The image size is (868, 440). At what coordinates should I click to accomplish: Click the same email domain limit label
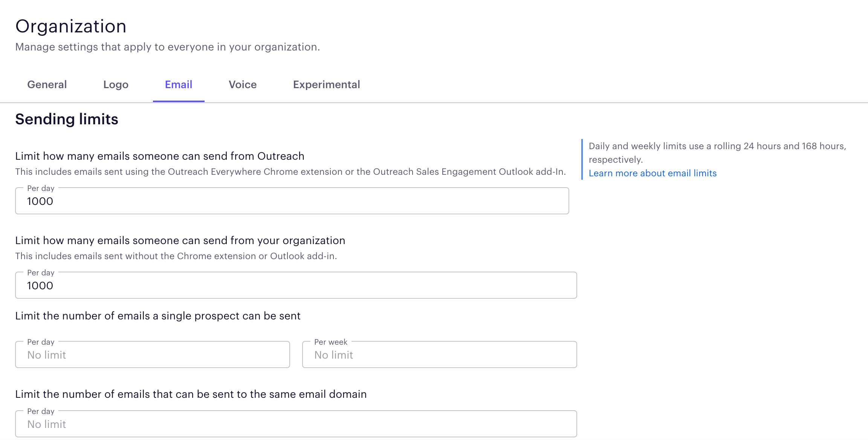pos(191,394)
